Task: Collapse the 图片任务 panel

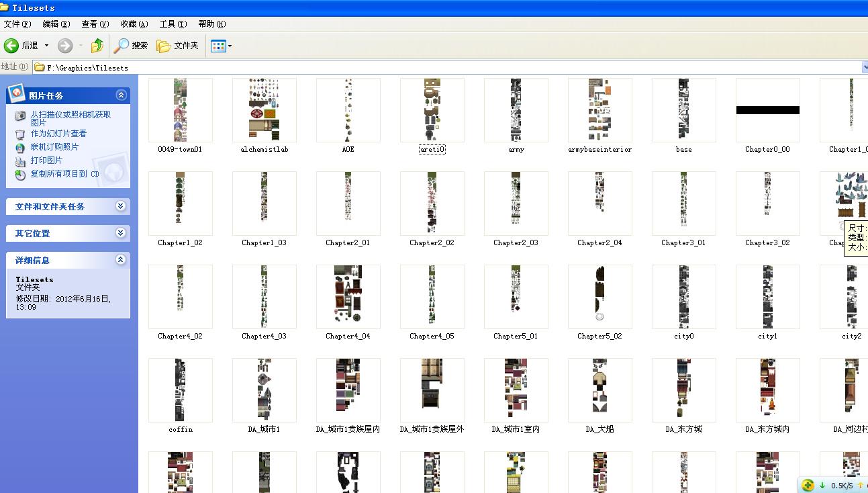Action: pyautogui.click(x=121, y=95)
